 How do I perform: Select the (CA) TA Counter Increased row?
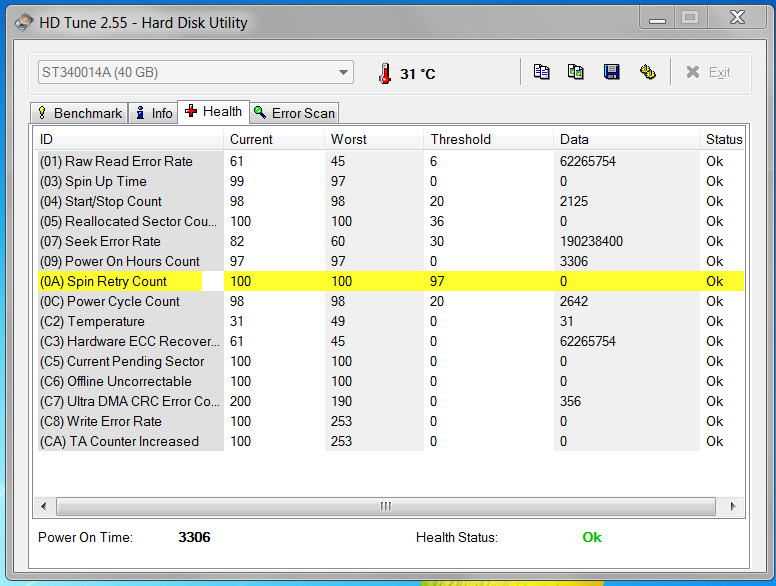(x=391, y=441)
